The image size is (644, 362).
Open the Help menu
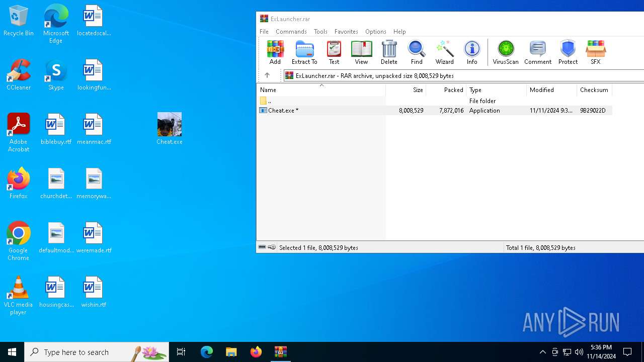[399, 31]
